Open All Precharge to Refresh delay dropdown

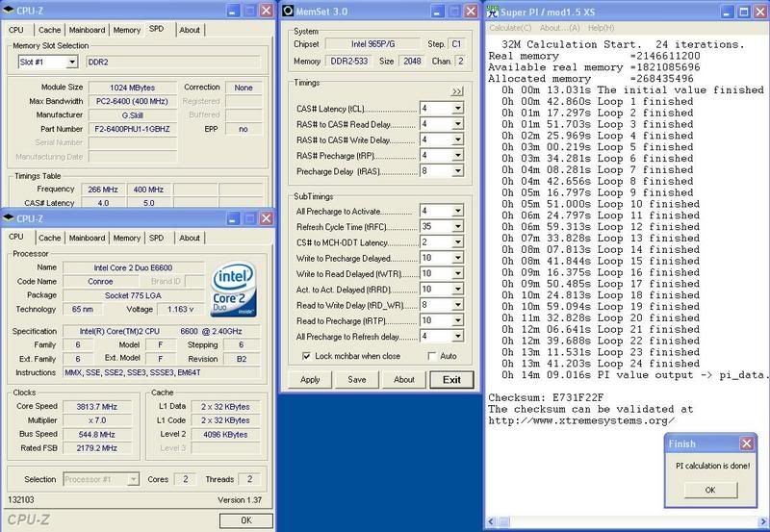457,336
